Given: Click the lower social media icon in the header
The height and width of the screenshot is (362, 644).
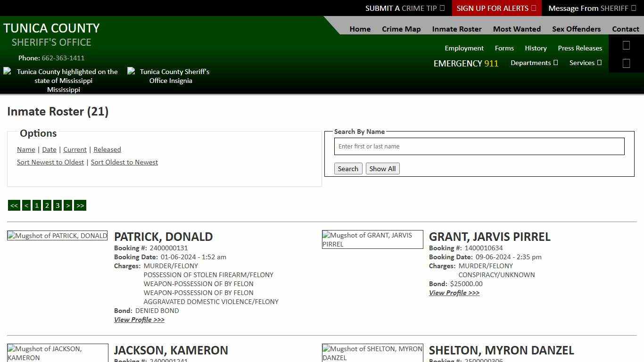Looking at the screenshot, I should point(626,62).
